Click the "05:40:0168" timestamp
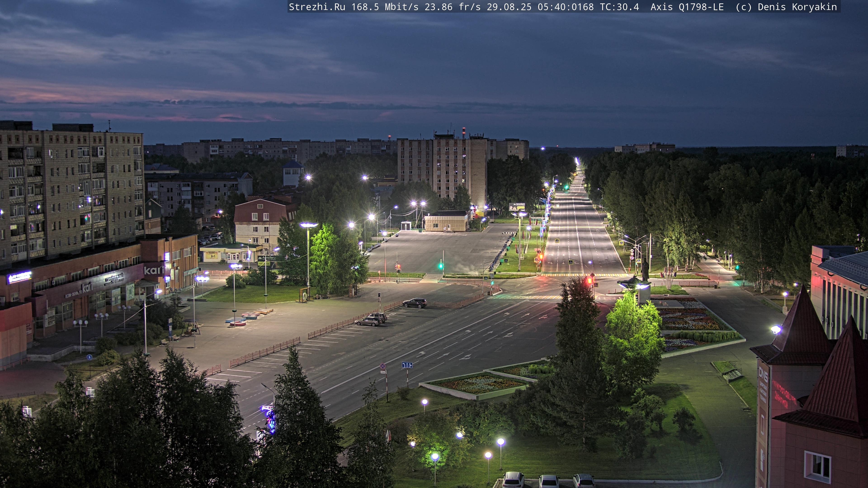This screenshot has width=868, height=488. pyautogui.click(x=566, y=7)
